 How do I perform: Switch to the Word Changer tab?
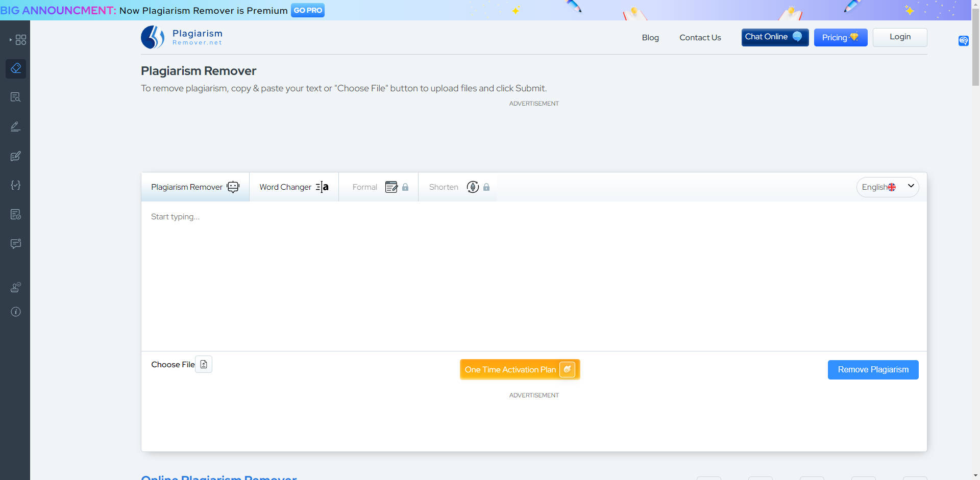pos(293,187)
